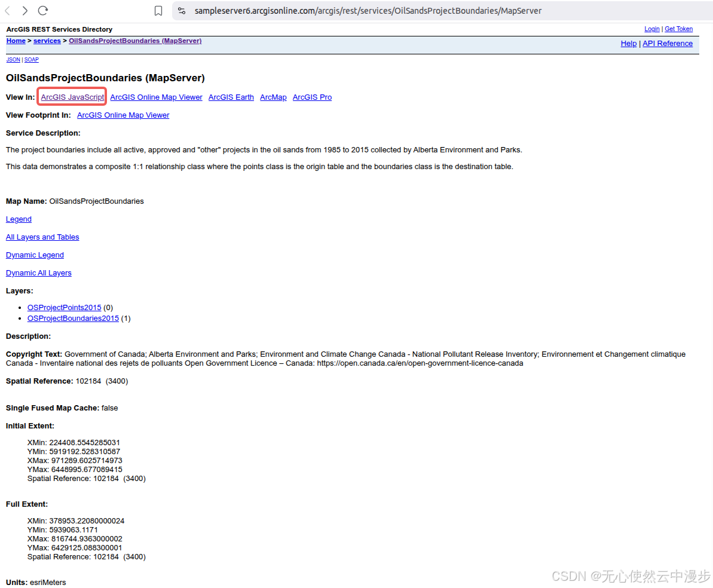Open All Layers and Tables
The width and height of the screenshot is (713, 588).
pyautogui.click(x=42, y=237)
